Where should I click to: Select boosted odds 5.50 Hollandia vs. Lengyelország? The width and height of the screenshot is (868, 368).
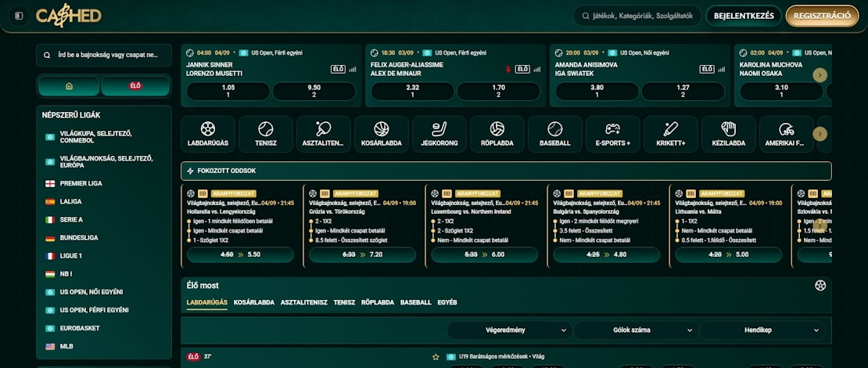tap(240, 255)
